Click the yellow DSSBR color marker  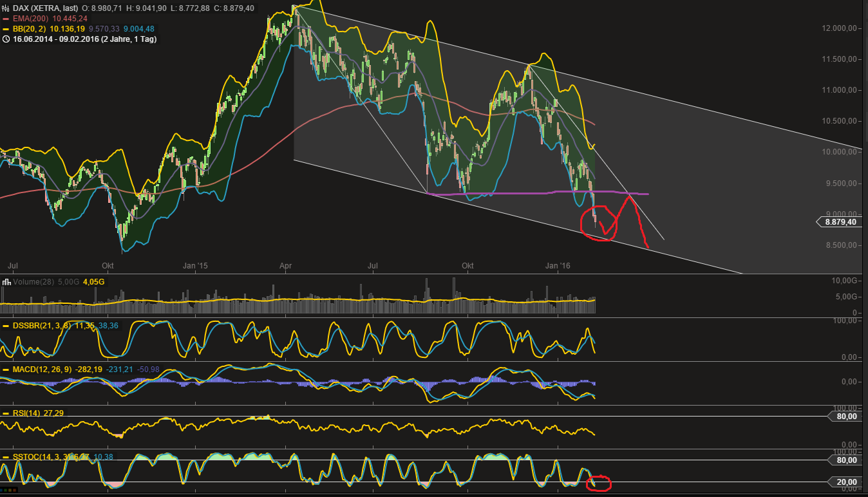[x=6, y=326]
